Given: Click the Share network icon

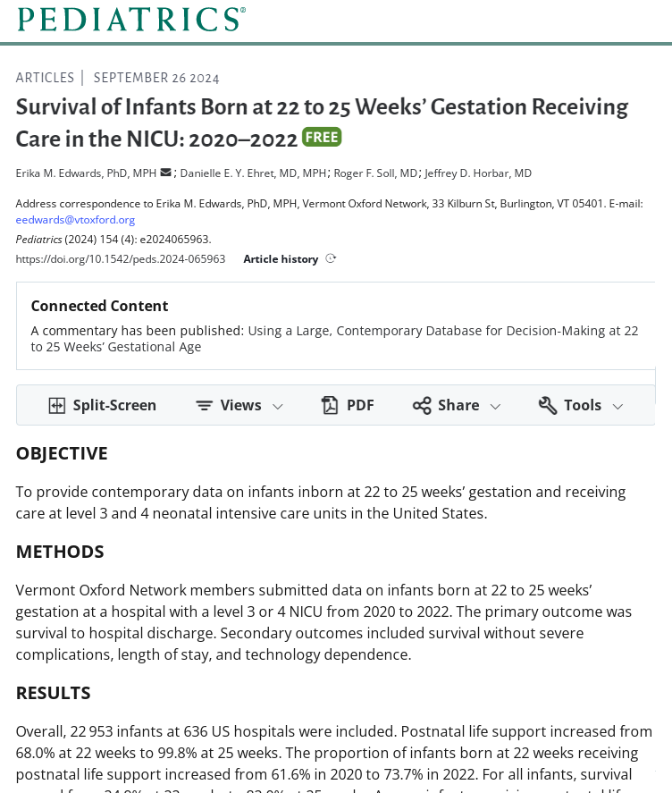Looking at the screenshot, I should pos(422,406).
